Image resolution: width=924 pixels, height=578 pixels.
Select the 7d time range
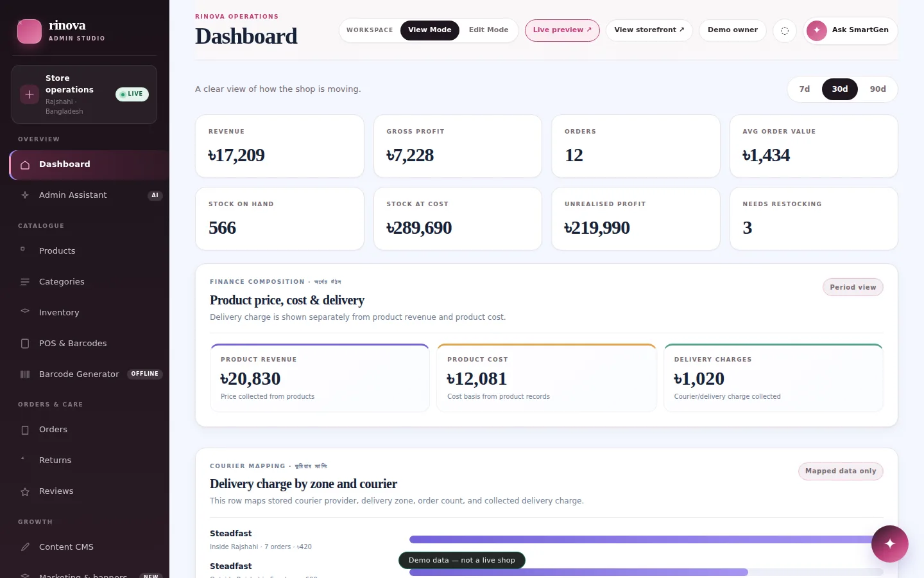(805, 89)
